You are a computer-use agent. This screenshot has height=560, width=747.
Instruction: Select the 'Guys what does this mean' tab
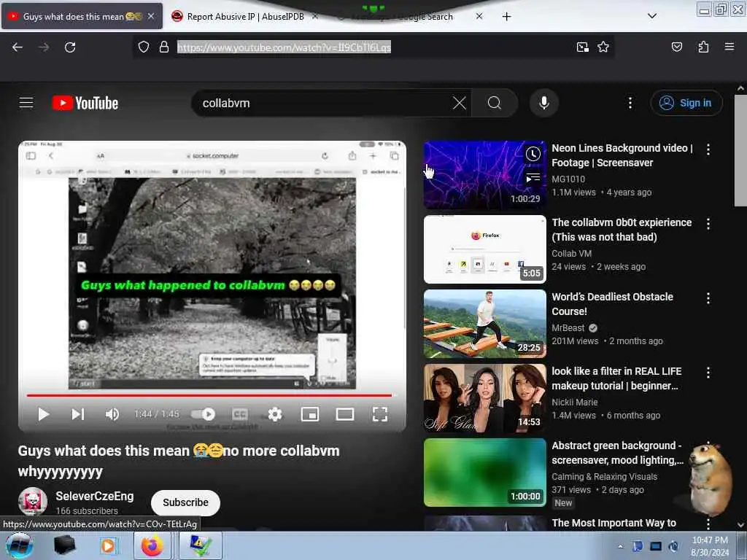(x=81, y=16)
